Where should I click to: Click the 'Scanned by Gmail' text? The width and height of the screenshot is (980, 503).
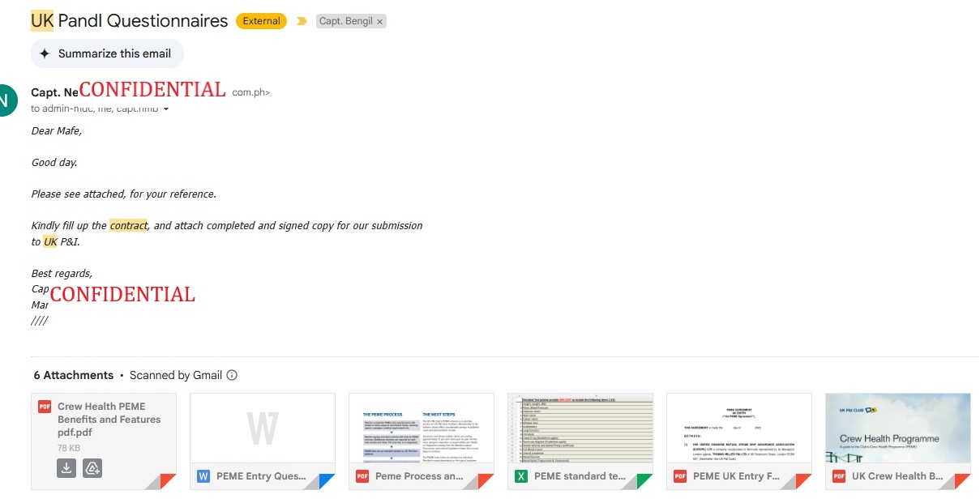pyautogui.click(x=176, y=375)
